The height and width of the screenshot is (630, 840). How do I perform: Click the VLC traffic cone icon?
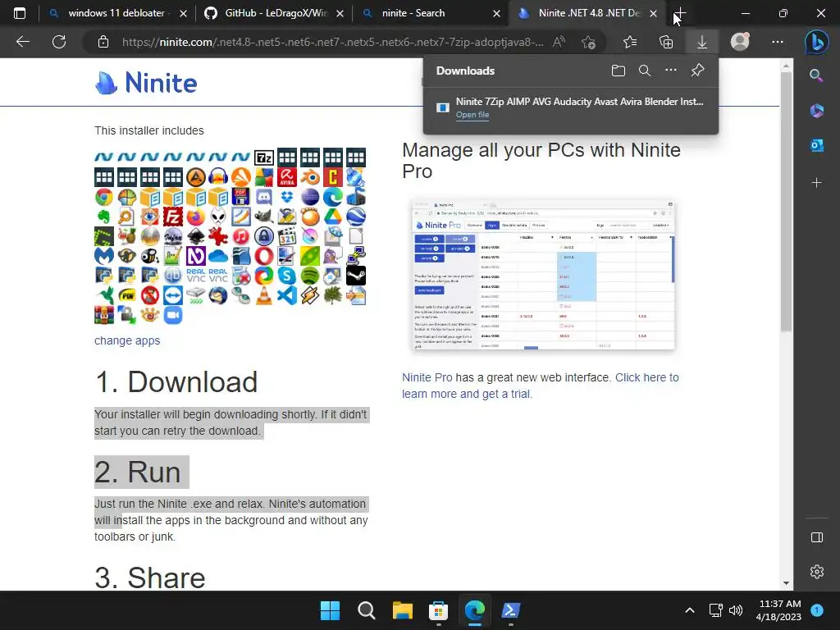(x=263, y=295)
